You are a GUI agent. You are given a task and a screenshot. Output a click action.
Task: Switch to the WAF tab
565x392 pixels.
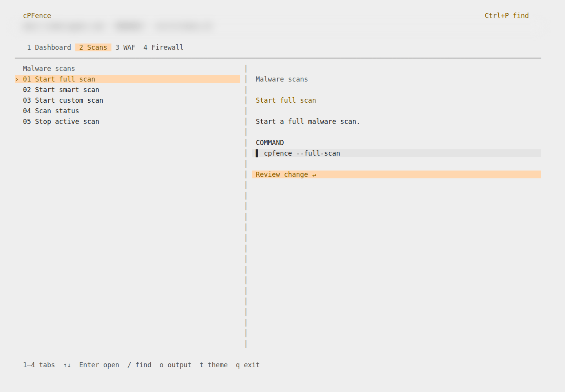pos(125,47)
